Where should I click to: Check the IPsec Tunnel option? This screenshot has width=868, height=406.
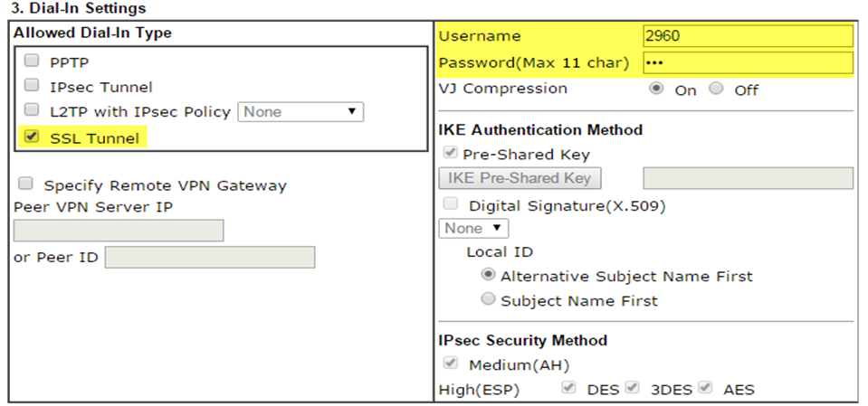click(x=33, y=87)
